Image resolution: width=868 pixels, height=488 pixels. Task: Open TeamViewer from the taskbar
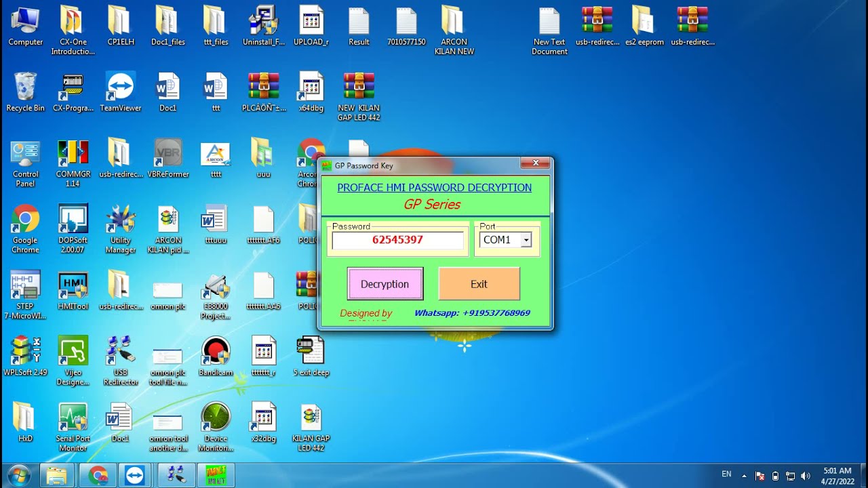pos(136,475)
